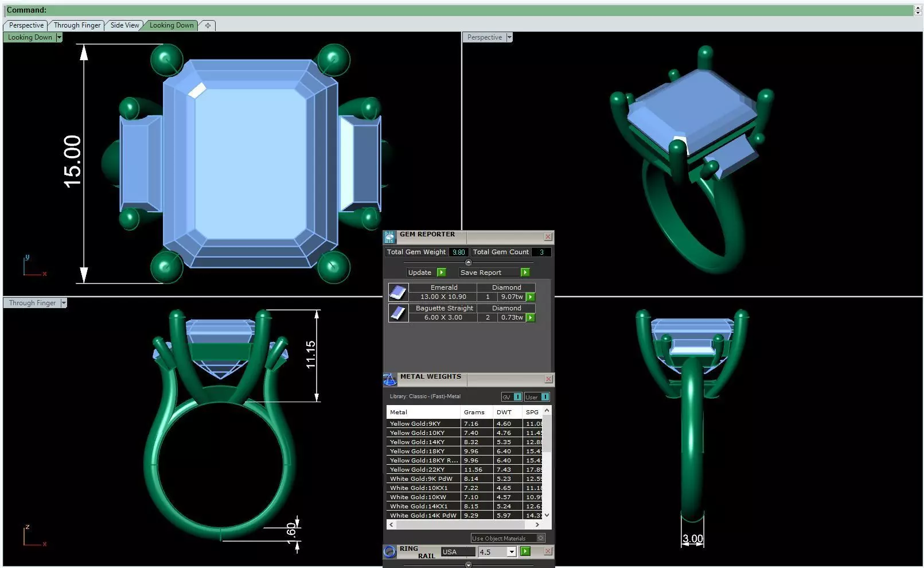Open the Looking Down viewport dropdown arrow
924x568 pixels.
coord(59,37)
